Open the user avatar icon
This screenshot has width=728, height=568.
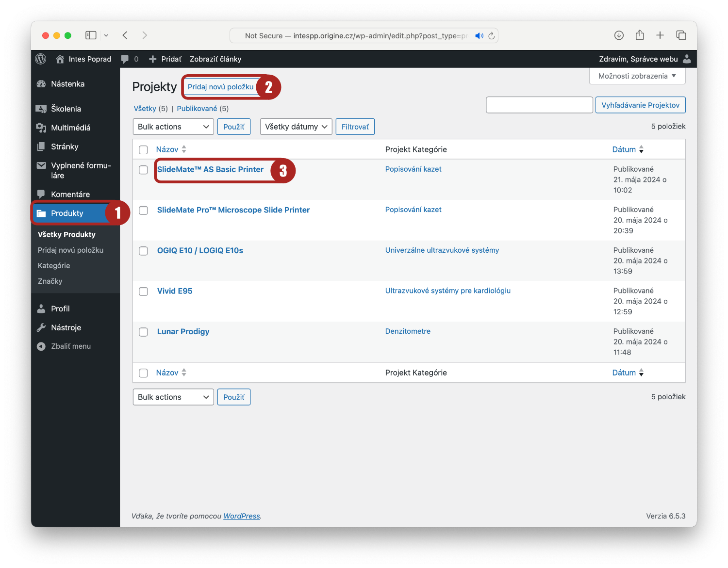click(x=687, y=59)
